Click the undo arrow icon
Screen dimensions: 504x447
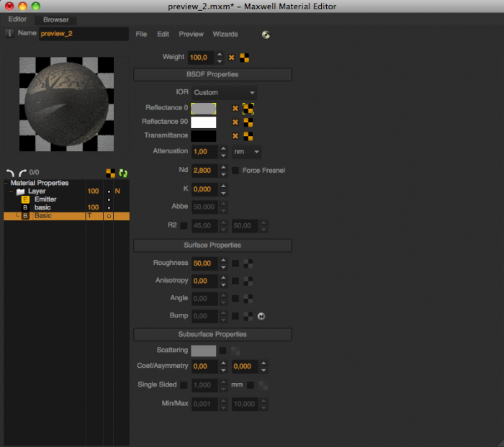(x=10, y=173)
